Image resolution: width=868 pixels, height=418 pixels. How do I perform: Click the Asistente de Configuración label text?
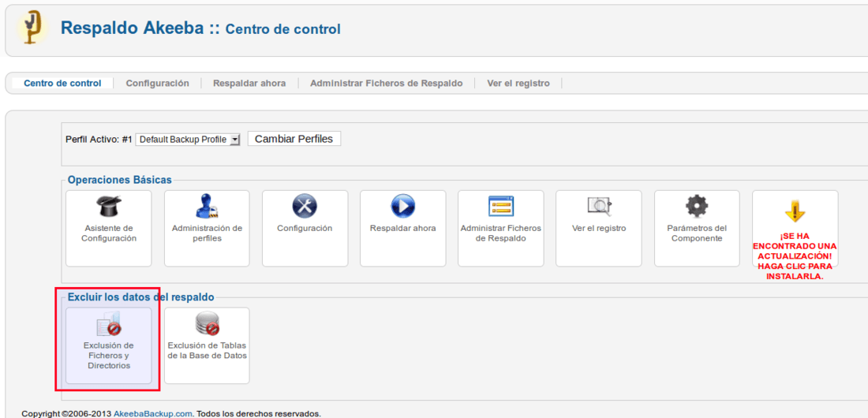coord(109,233)
